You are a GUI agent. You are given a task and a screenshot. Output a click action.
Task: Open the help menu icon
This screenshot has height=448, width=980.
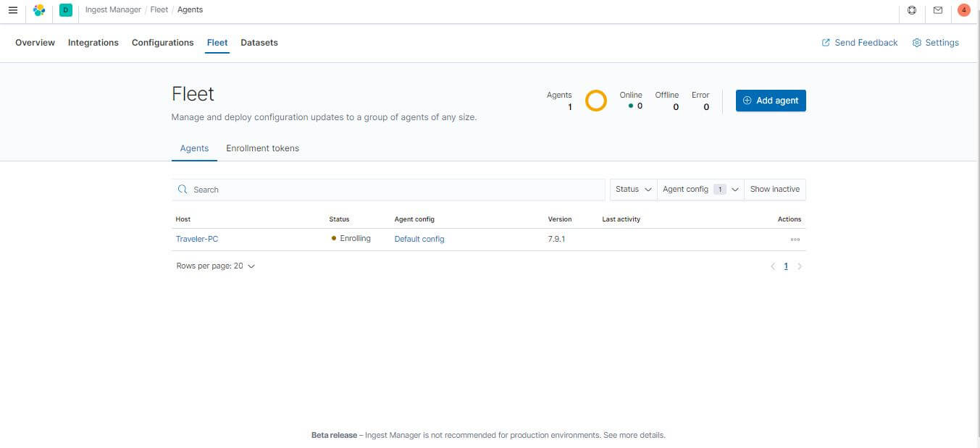(x=912, y=9)
